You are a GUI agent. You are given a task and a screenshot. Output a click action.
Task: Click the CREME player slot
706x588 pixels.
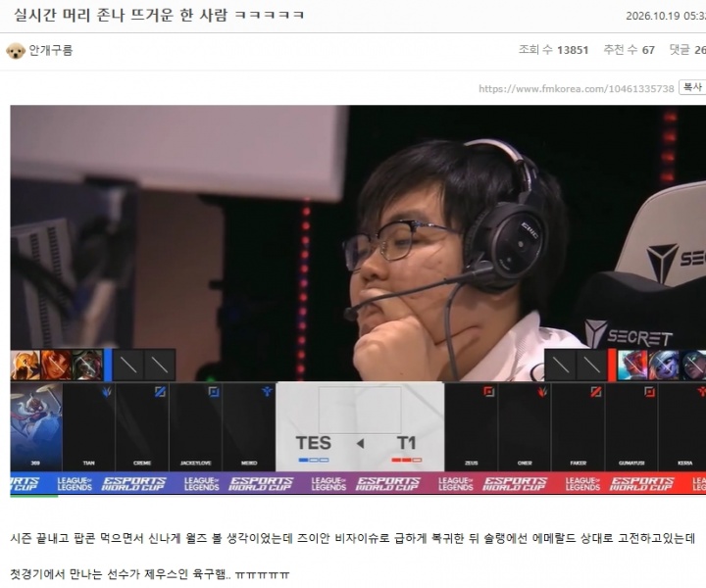pos(142,426)
